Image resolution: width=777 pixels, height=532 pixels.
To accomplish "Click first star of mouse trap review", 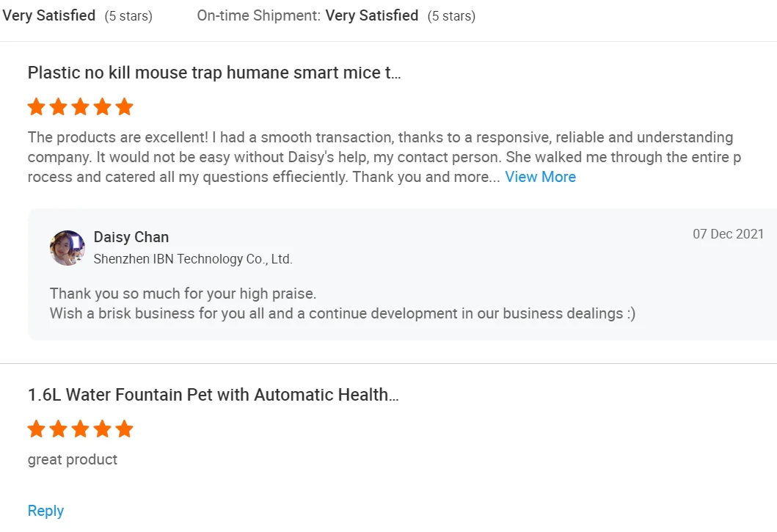I will click(x=37, y=107).
